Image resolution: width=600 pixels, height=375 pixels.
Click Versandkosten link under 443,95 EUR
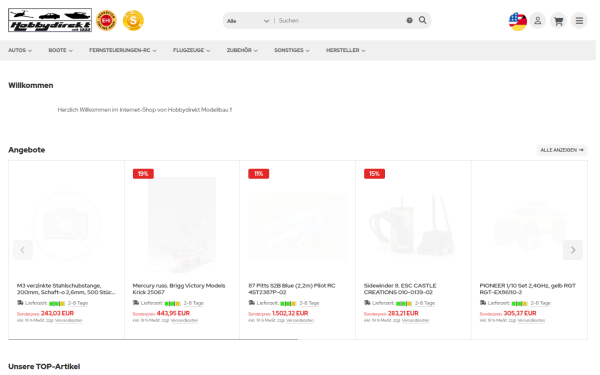(184, 320)
